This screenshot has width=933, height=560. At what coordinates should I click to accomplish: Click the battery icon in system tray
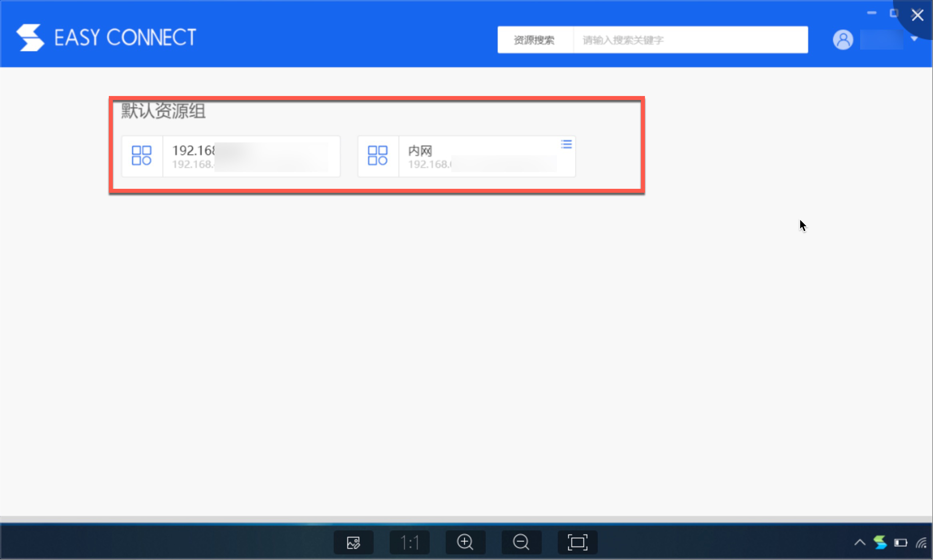pos(901,543)
